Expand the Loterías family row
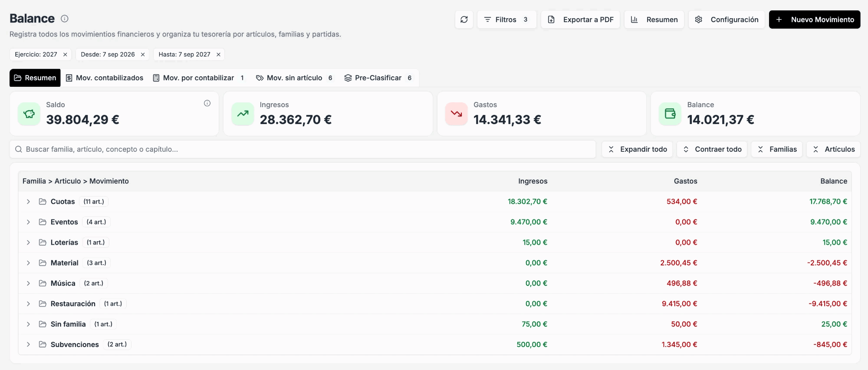 pos(28,242)
